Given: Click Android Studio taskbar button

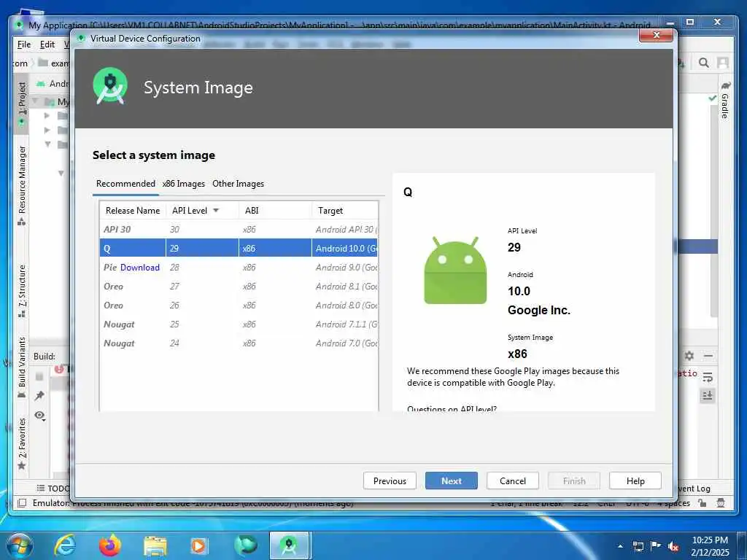Looking at the screenshot, I should (289, 545).
